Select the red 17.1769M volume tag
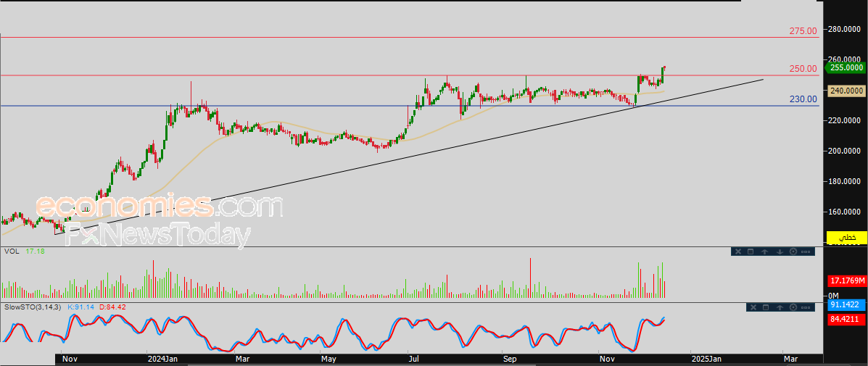868x366 pixels. pos(846,281)
